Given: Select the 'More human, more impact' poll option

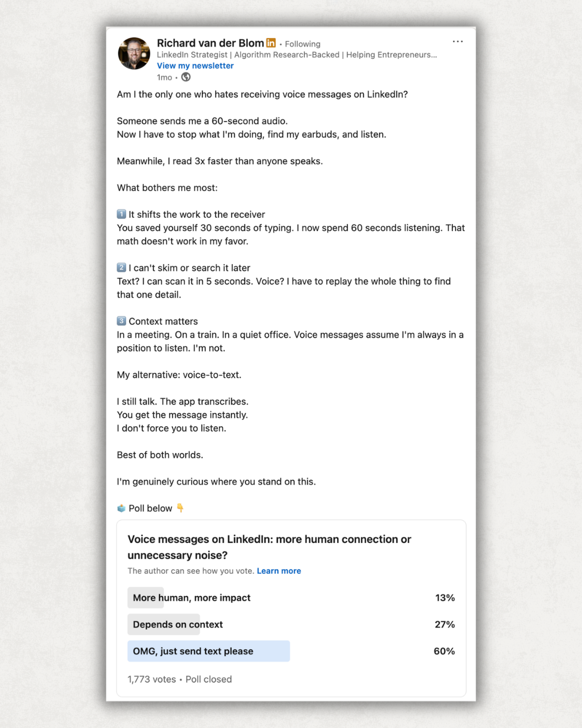Looking at the screenshot, I should [191, 597].
